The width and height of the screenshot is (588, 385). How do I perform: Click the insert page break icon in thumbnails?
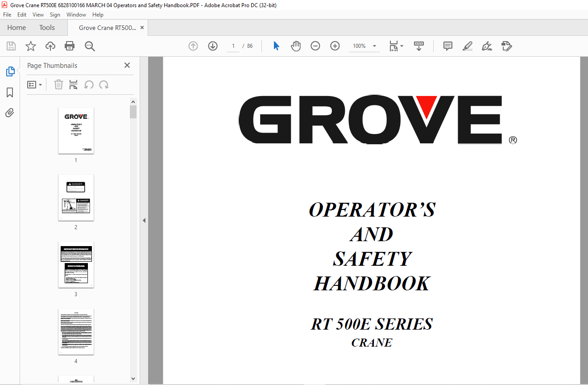click(74, 84)
